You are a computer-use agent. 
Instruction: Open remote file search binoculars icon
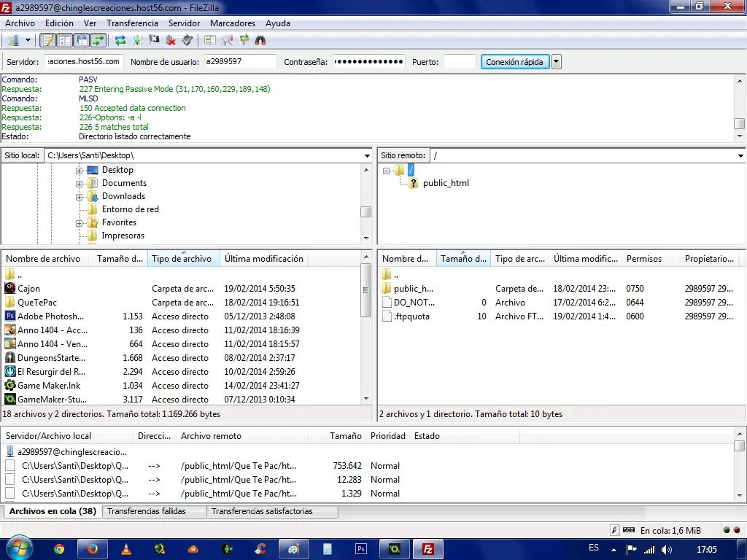pos(260,41)
